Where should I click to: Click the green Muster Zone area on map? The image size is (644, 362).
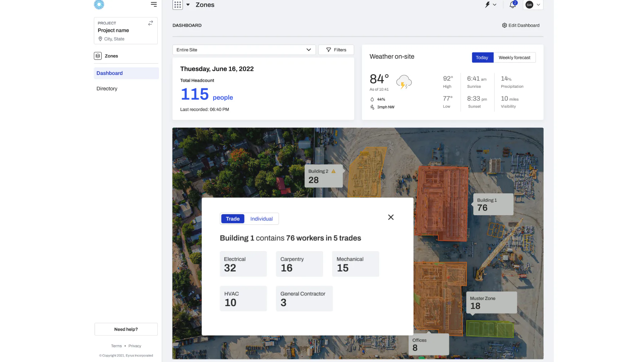[x=490, y=329]
